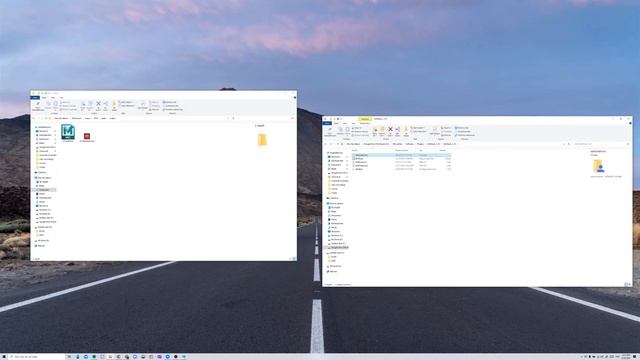Click the red Delete X in right window ribbon

(390, 130)
